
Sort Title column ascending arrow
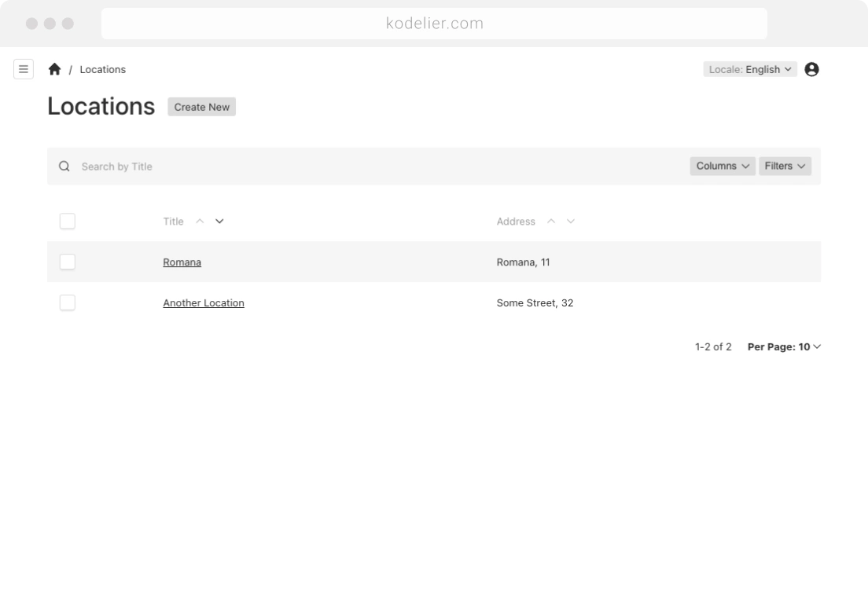(200, 222)
